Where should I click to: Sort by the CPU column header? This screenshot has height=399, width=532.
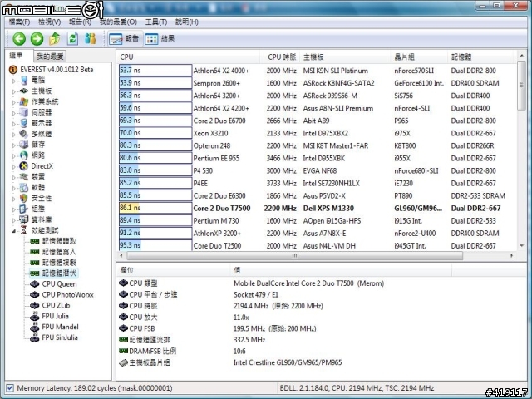point(189,57)
